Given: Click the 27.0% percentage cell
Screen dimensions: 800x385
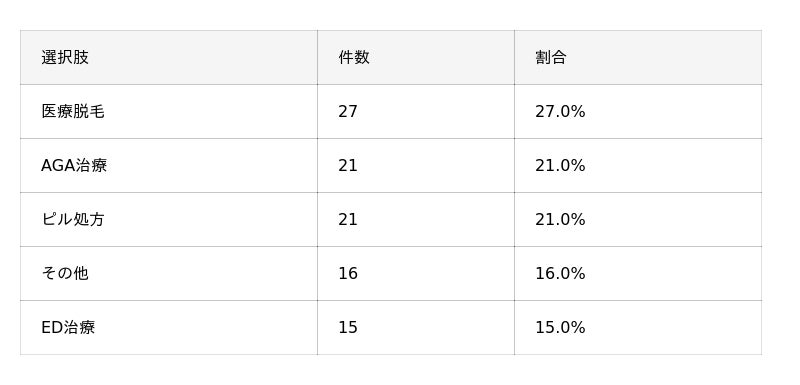Looking at the screenshot, I should [638, 111].
